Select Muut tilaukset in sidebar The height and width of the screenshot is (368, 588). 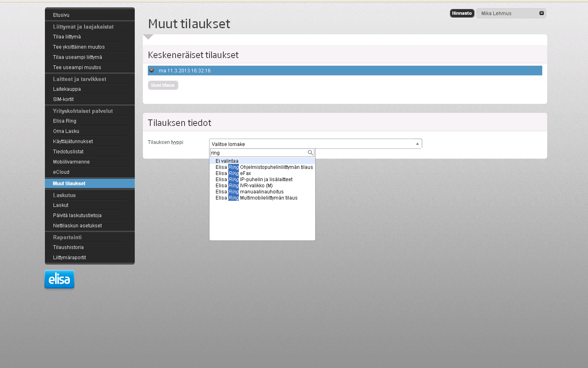[x=90, y=184]
